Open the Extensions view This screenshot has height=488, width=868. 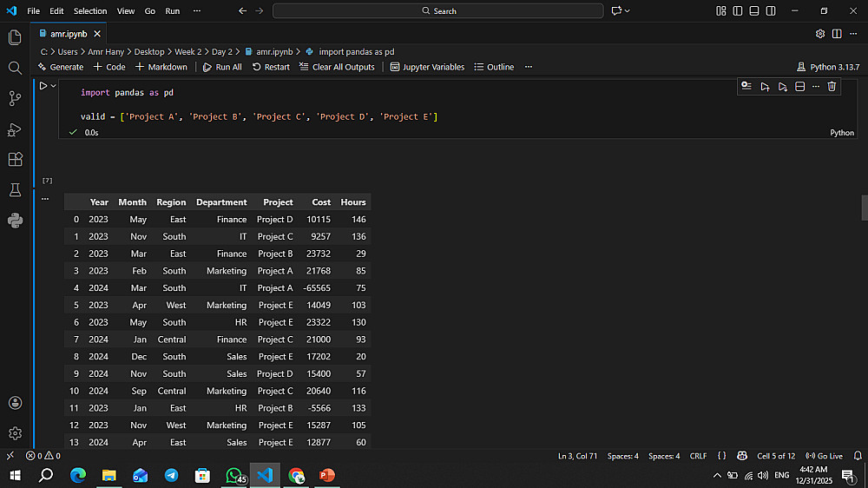pos(15,160)
